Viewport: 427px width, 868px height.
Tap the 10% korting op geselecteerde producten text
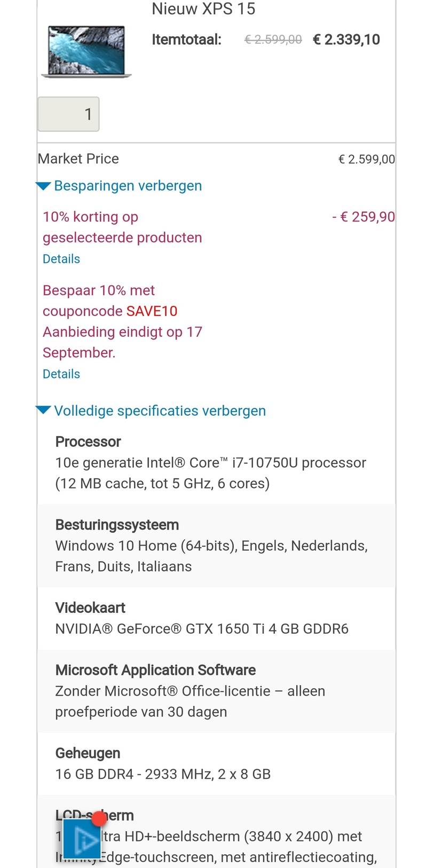[x=122, y=227]
